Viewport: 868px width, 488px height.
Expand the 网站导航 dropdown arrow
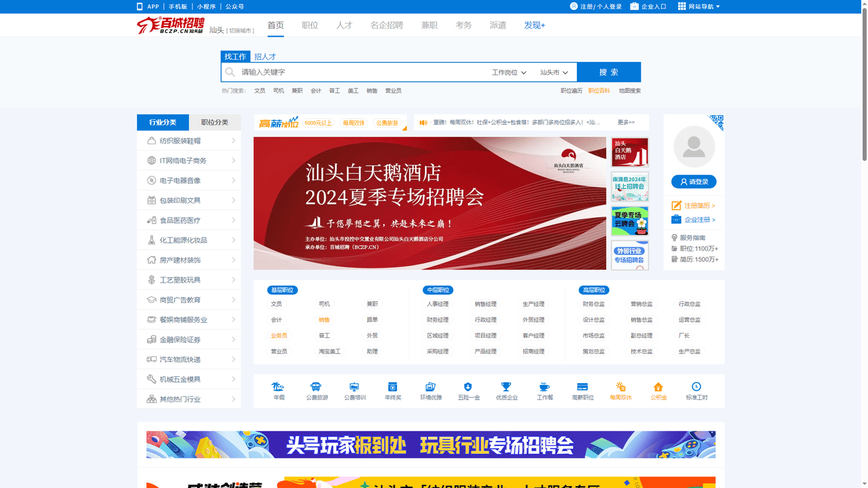(x=718, y=7)
